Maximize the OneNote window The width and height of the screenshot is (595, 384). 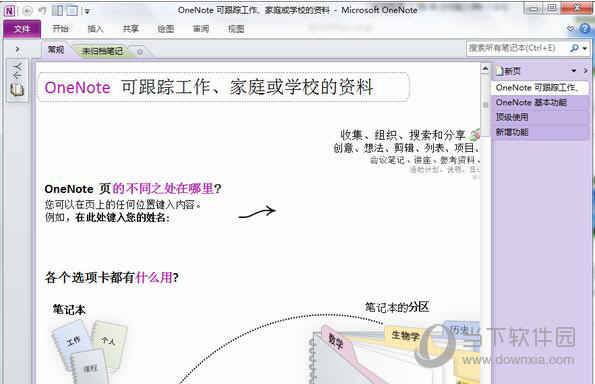552,8
